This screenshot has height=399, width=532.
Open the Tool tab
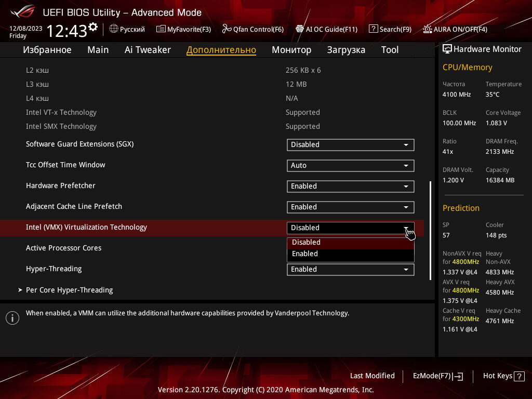coord(390,50)
